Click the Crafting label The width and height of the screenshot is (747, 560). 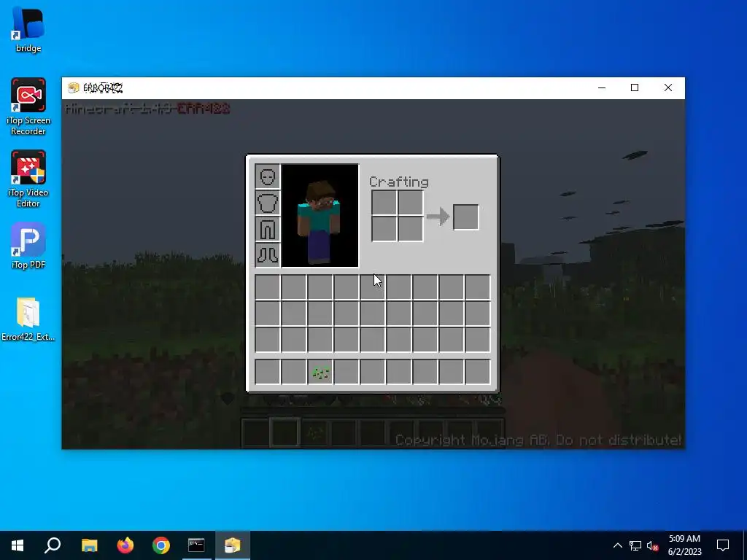(399, 182)
